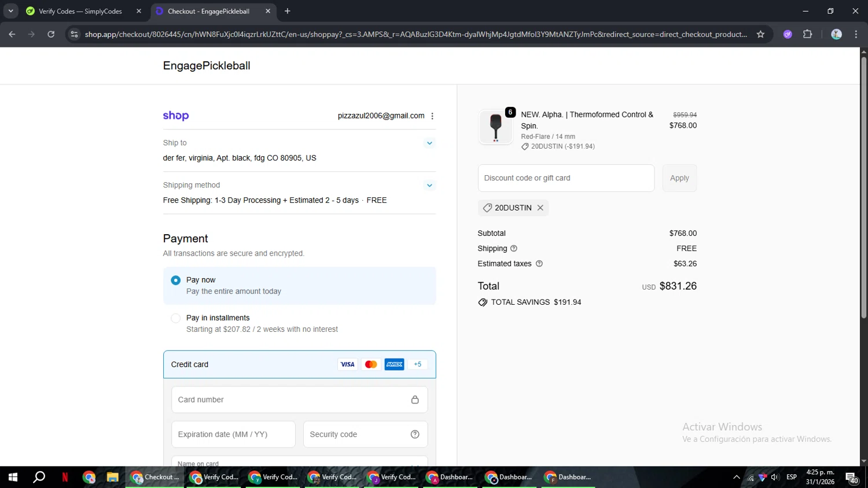Open the account options three-dot menu

click(x=432, y=116)
